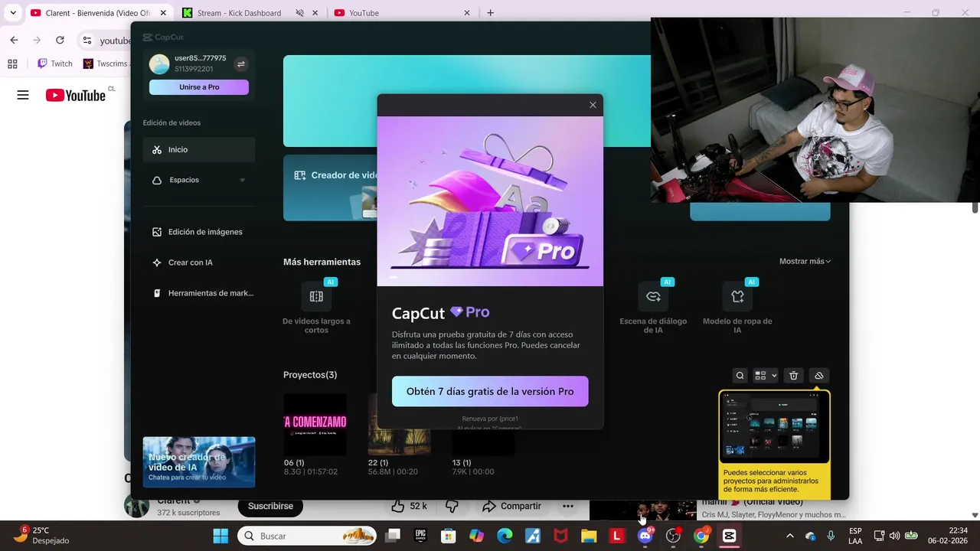Open the YouTube hamburger guide menu
The height and width of the screenshot is (551, 980).
(23, 96)
